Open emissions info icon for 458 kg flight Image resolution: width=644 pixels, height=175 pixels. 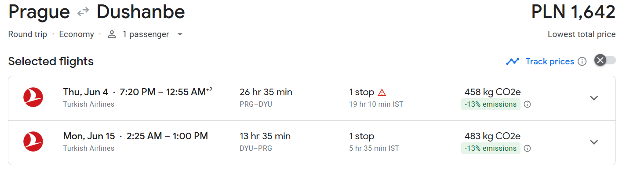[x=528, y=104]
